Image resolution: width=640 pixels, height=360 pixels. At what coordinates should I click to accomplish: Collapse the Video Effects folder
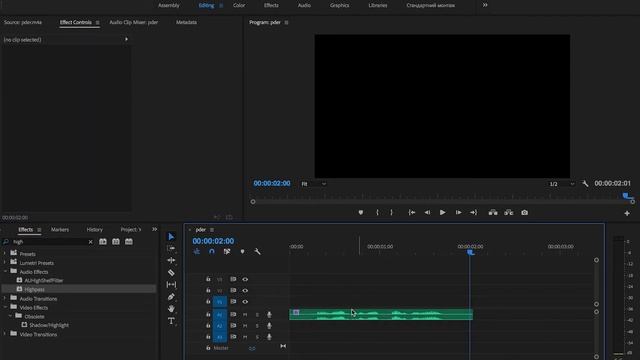point(5,307)
